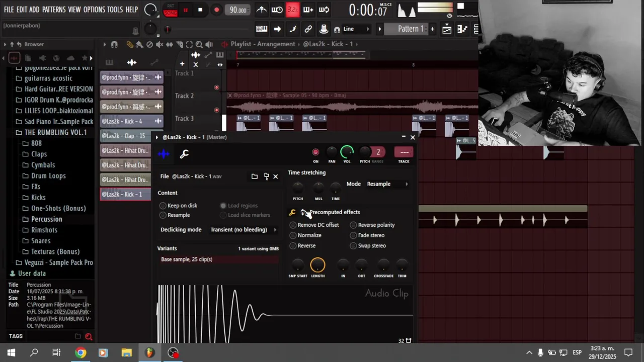Click the TRACK mixer routing selector
The width and height of the screenshot is (644, 362).
tap(404, 152)
